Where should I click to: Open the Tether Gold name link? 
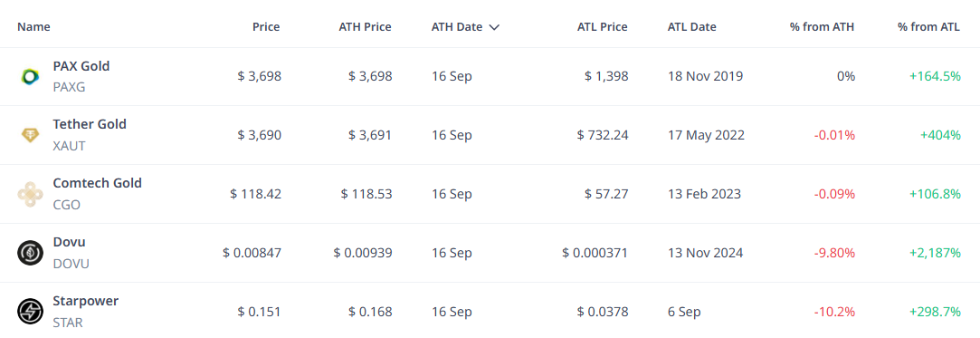90,124
